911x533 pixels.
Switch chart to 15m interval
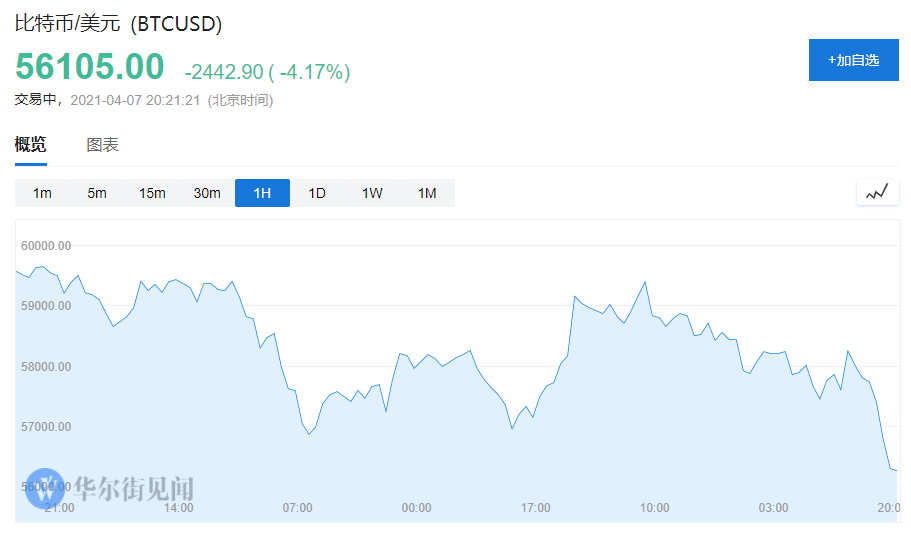[x=152, y=193]
